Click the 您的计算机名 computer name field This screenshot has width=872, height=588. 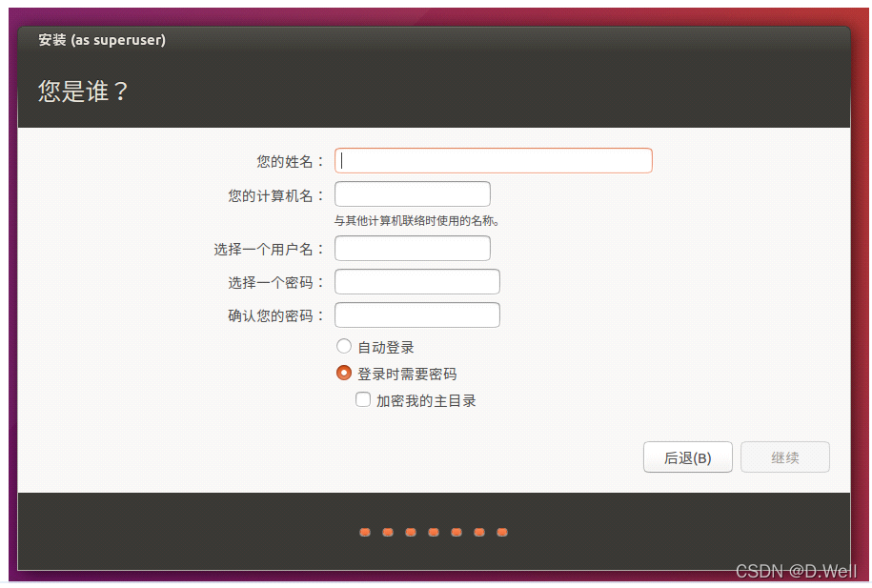[x=412, y=193]
